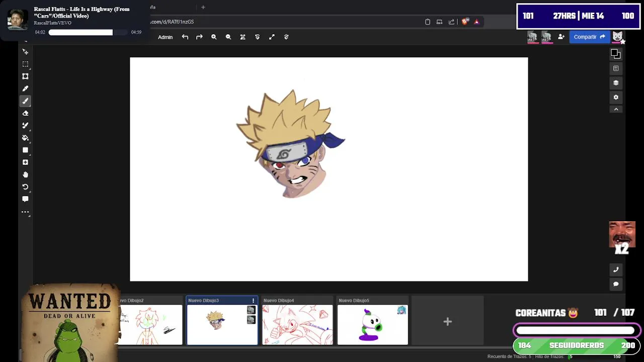Screen dimensions: 644x362
Task: Click the install app icon in address bar
Action: [439, 22]
